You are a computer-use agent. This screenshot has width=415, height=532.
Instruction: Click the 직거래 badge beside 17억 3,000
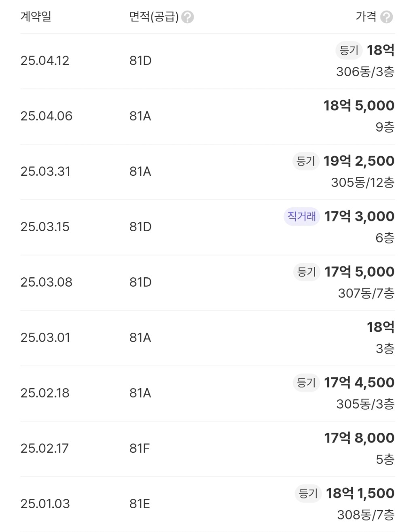[302, 217]
